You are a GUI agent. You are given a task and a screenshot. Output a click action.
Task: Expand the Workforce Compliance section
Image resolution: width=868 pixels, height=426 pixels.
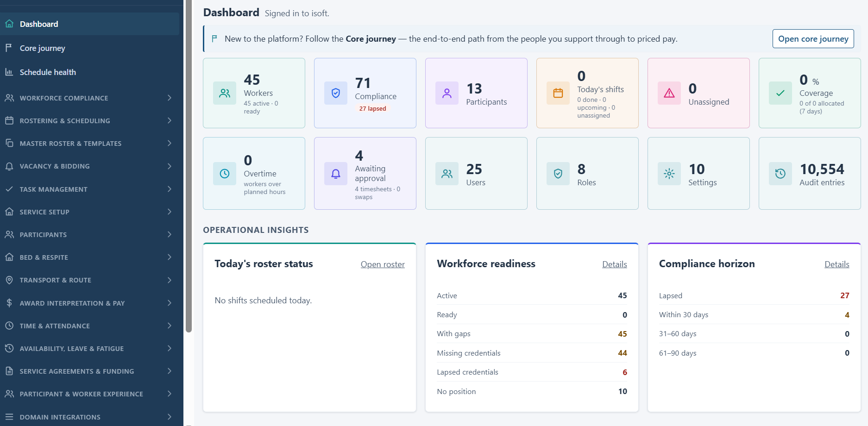[89, 98]
